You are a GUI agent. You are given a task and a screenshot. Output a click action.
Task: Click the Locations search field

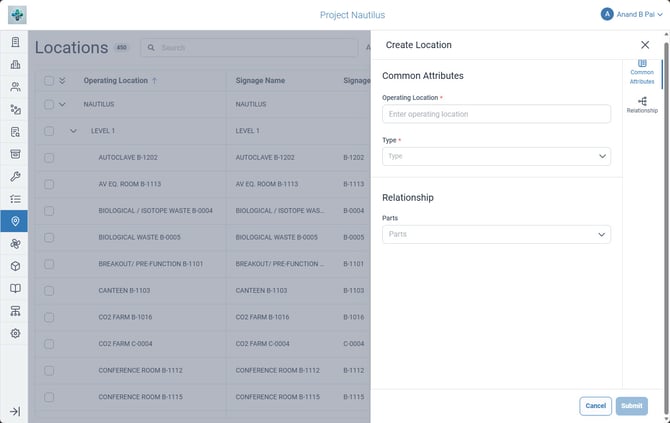[x=249, y=48]
